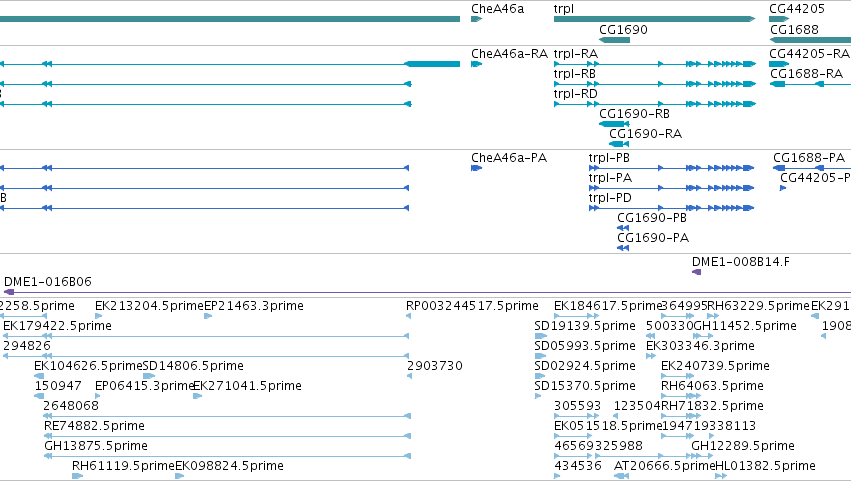
Task: Click the trpl-RB transcript label
Action: 575,74
